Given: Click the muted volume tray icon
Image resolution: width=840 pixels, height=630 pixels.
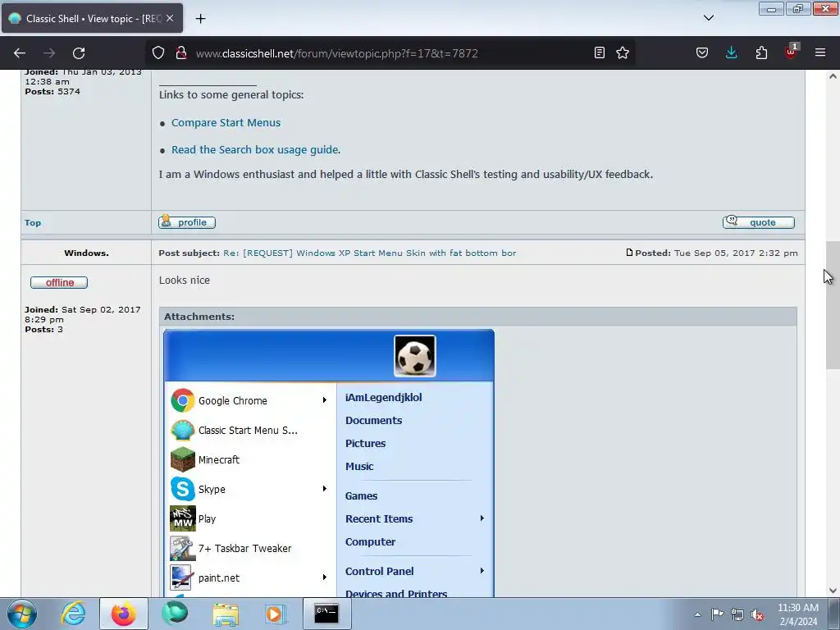Looking at the screenshot, I should [757, 614].
